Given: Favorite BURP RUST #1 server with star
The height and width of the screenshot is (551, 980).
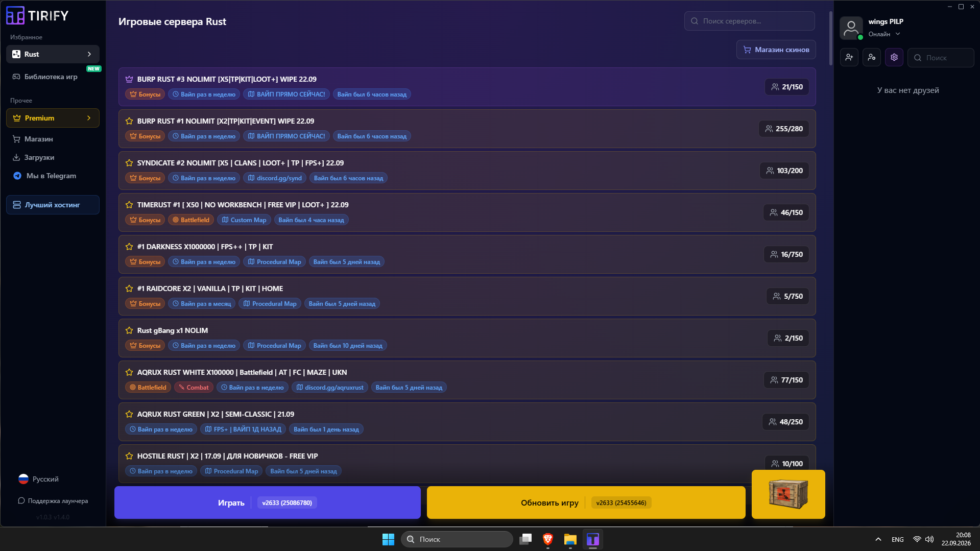Looking at the screenshot, I should point(129,121).
